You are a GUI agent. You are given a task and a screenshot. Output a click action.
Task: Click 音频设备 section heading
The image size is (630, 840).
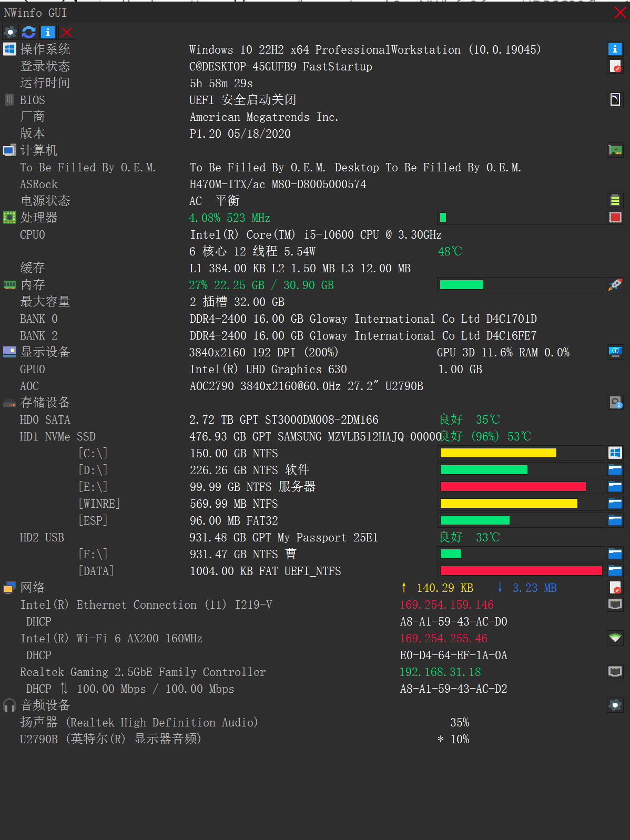click(x=45, y=705)
